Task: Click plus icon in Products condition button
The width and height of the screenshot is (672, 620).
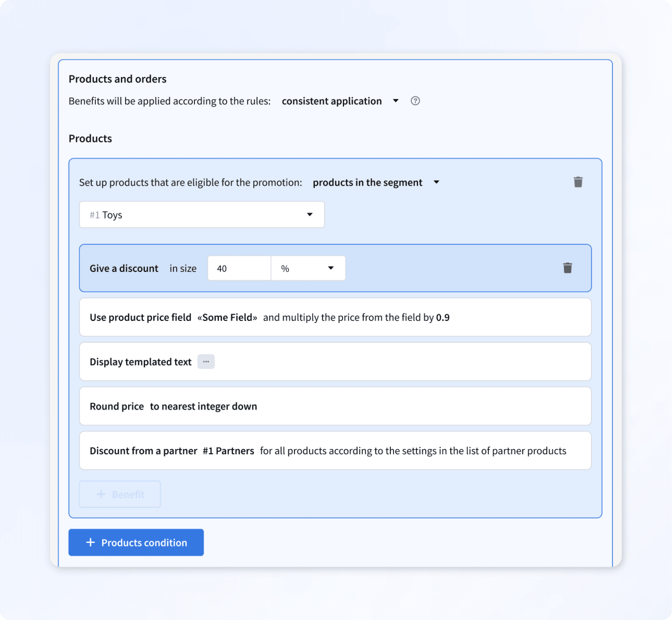Action: [x=90, y=542]
